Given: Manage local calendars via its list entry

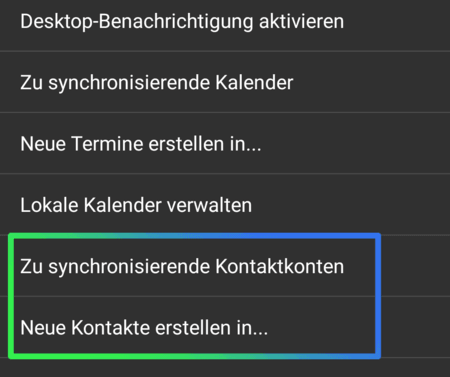Looking at the screenshot, I should pyautogui.click(x=225, y=205).
